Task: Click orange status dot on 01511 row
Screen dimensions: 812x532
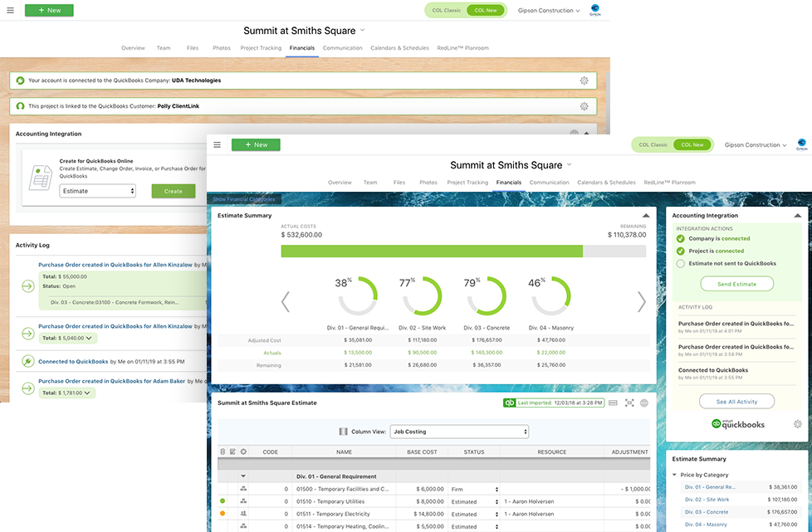Action: (x=223, y=514)
